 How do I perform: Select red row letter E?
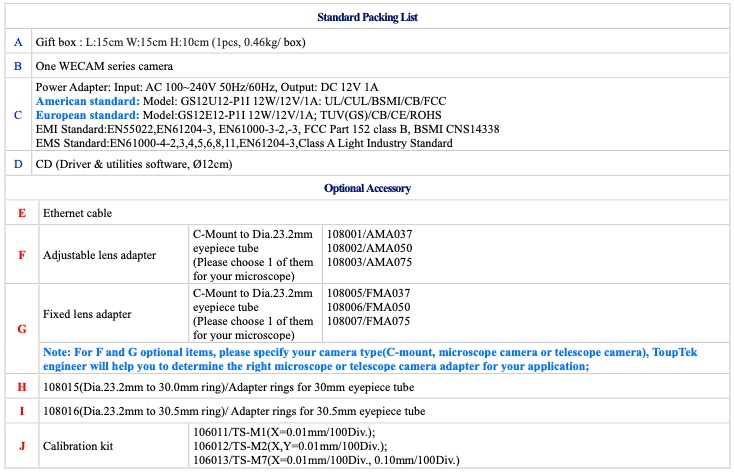pos(22,213)
